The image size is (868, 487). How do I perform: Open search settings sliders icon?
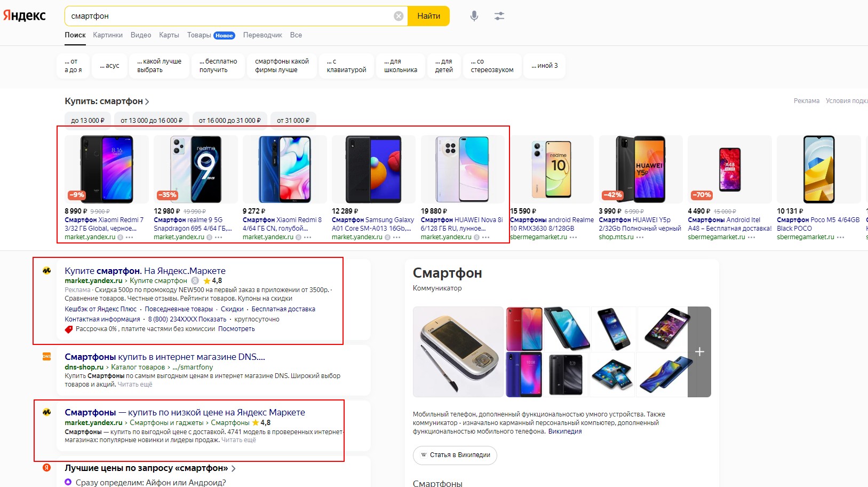pos(499,16)
